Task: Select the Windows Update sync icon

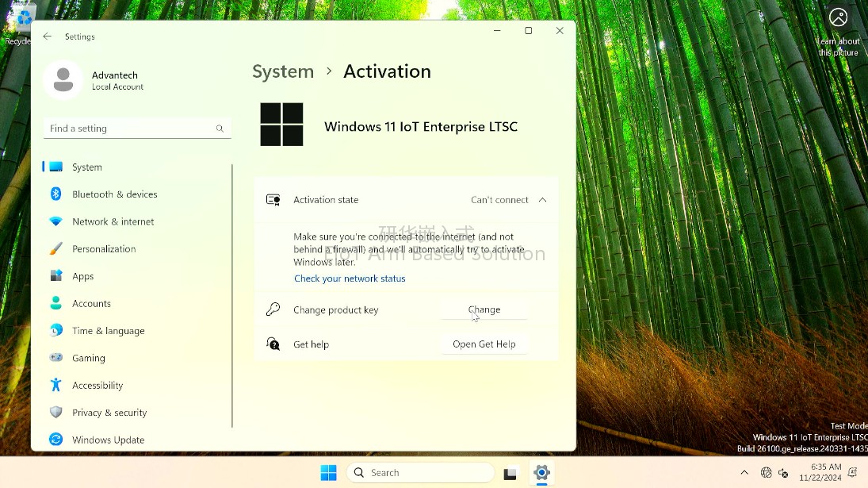Action: coord(56,440)
